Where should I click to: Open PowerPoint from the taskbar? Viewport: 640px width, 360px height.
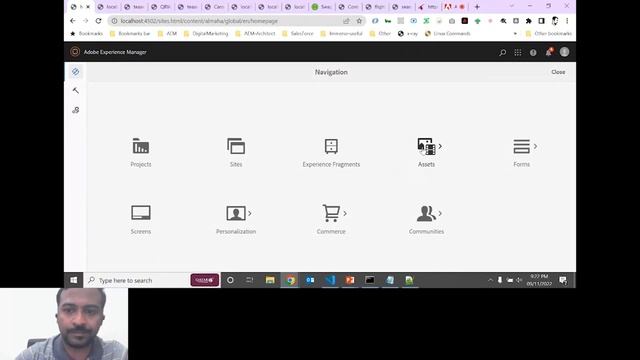[x=350, y=280]
